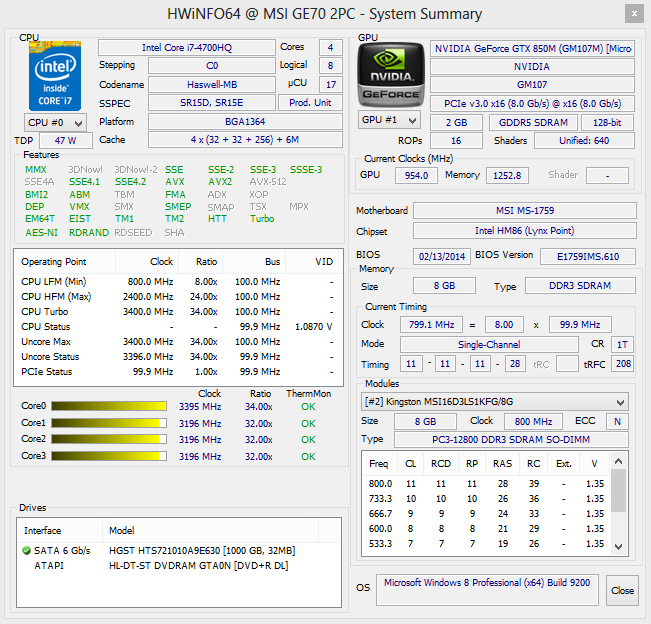This screenshot has width=651, height=624.
Task: Click the Close button
Action: point(622,590)
